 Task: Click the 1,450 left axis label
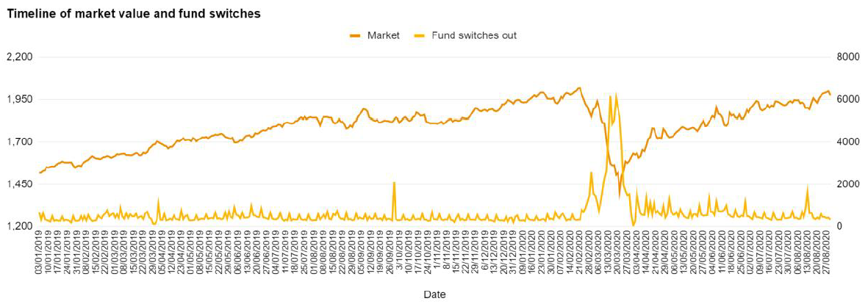coord(18,184)
